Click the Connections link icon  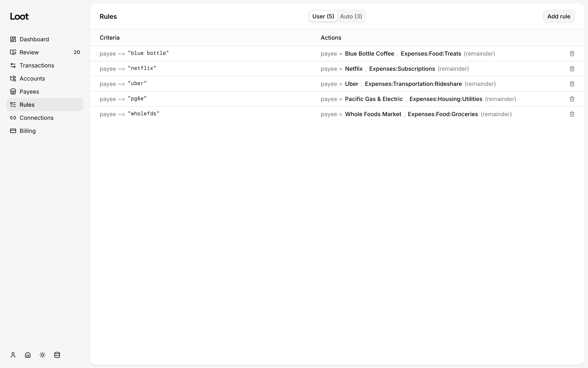(13, 118)
